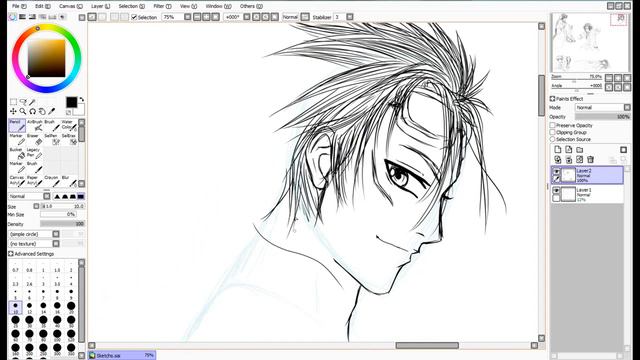Select the flattest brush edge shape
This screenshot has width=640, height=360.
coord(81,196)
